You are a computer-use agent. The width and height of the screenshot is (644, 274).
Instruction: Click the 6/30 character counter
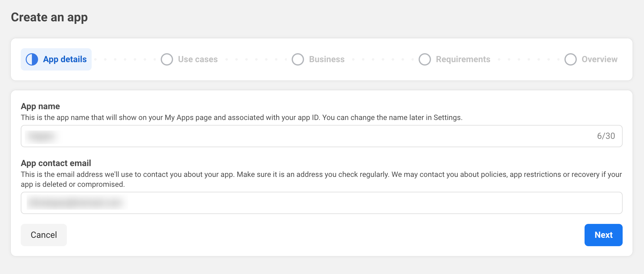click(x=606, y=136)
